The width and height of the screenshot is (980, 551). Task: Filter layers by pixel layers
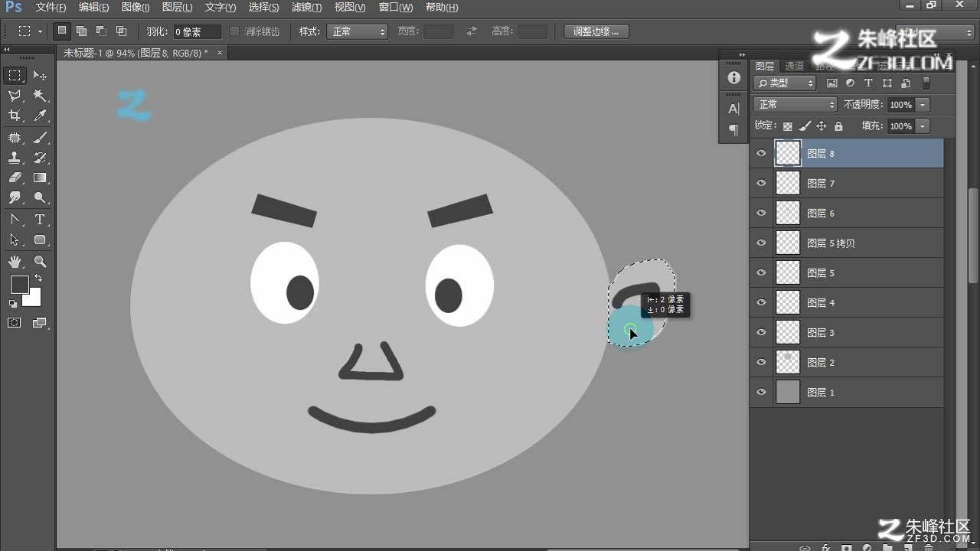pos(832,83)
